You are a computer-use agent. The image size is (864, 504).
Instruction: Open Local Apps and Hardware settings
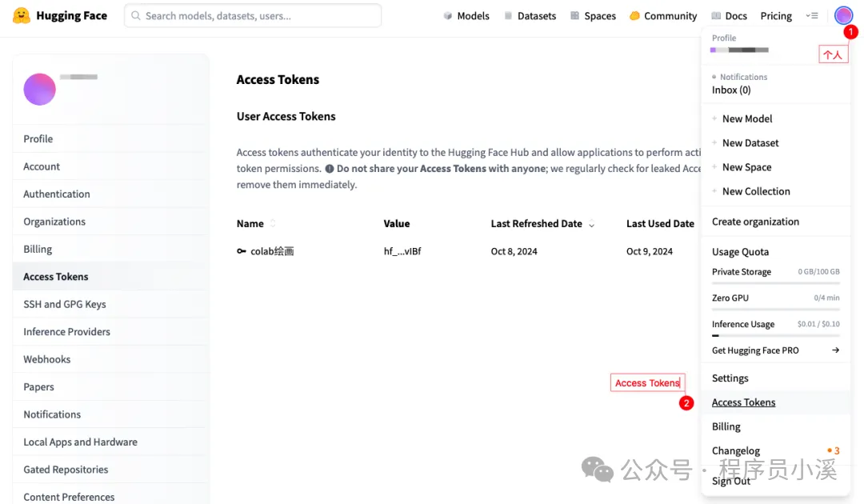(x=110, y=442)
